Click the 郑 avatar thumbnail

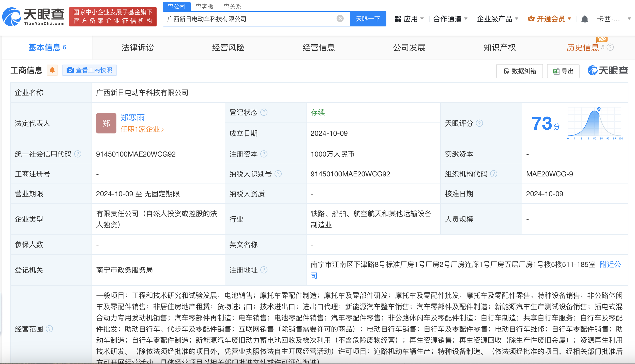pyautogui.click(x=106, y=123)
